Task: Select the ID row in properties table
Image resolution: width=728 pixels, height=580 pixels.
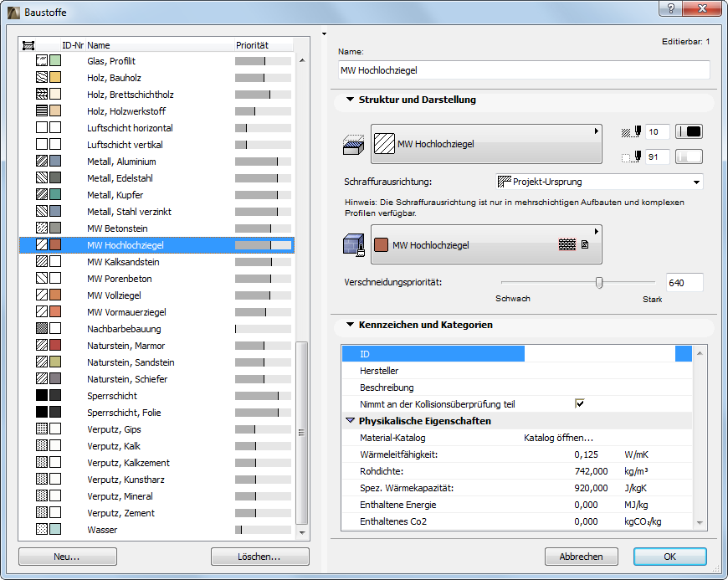Action: tap(517, 354)
